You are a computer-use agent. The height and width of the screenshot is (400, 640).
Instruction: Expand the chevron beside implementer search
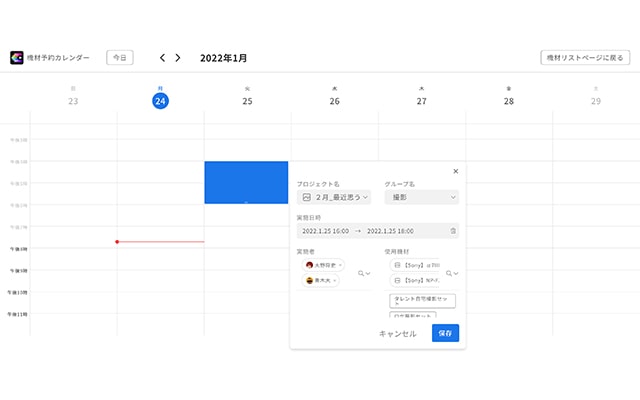pyautogui.click(x=368, y=273)
